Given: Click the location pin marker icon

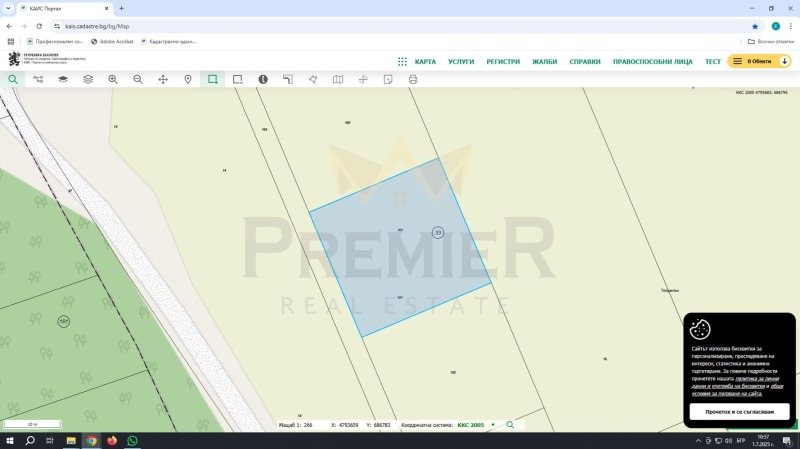Looking at the screenshot, I should [188, 80].
